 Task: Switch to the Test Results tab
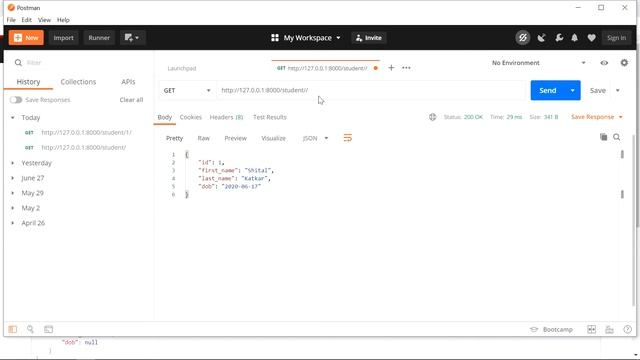[270, 117]
